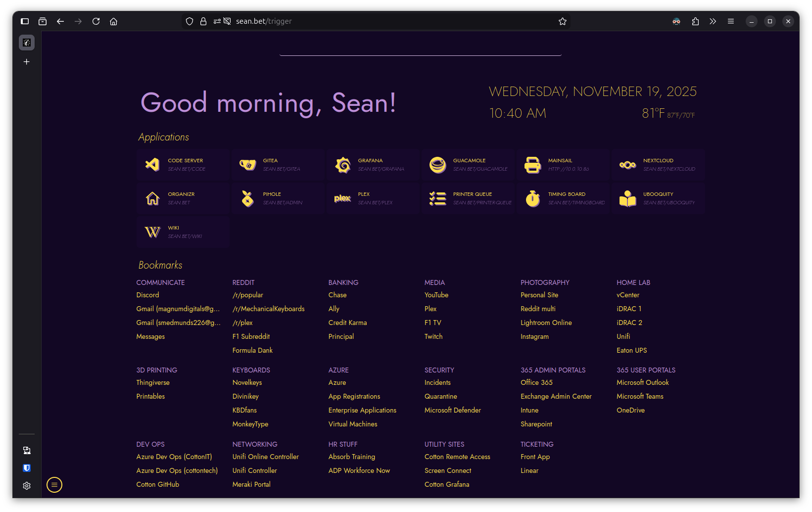Open the round yellow hamburger menu button
The height and width of the screenshot is (512, 812).
[54, 485]
